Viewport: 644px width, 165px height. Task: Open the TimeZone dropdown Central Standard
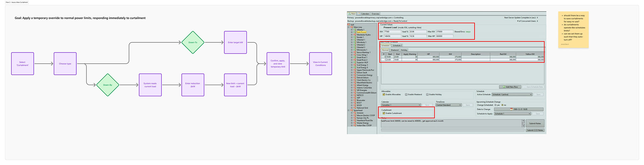(448, 105)
